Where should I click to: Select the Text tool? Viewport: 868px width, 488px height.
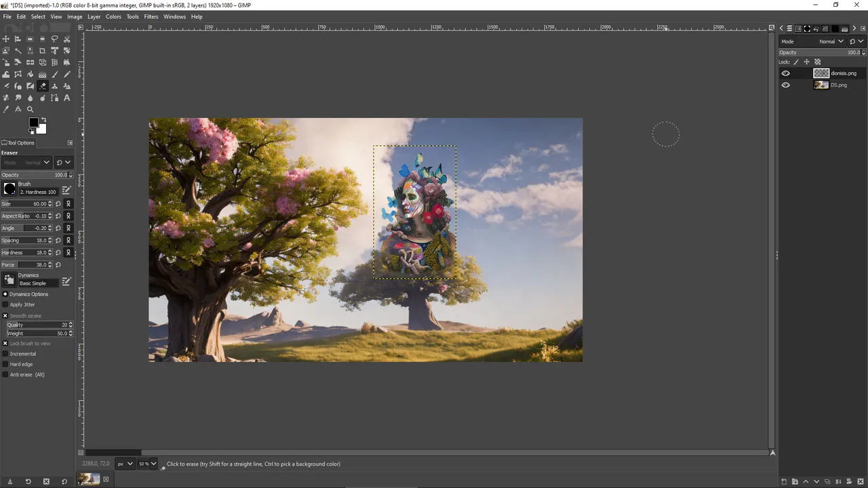66,98
